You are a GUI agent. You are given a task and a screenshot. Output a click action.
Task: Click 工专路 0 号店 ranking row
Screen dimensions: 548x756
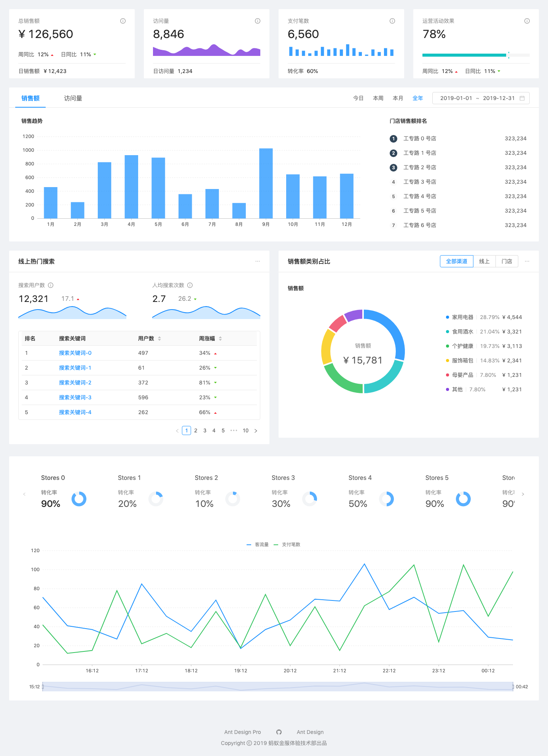[x=458, y=138]
